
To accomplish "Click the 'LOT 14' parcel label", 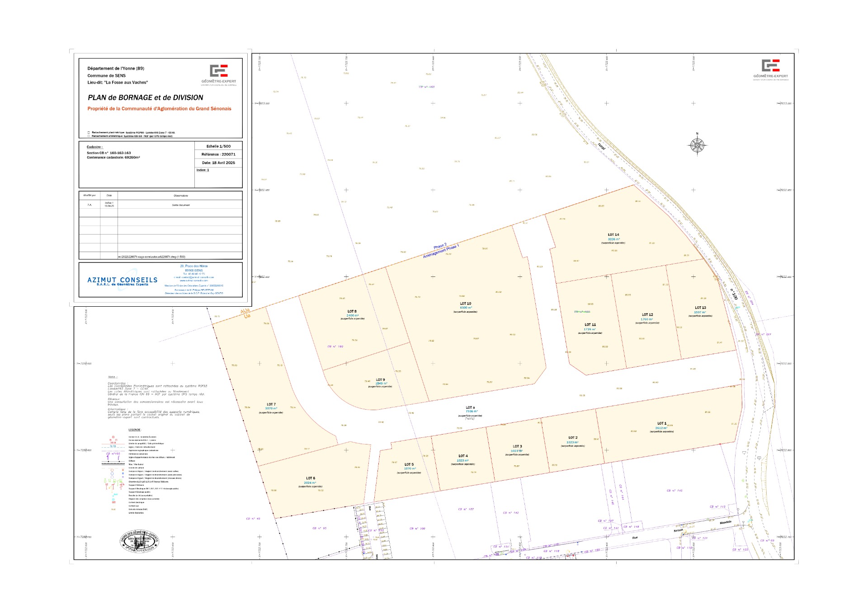I will click(613, 235).
